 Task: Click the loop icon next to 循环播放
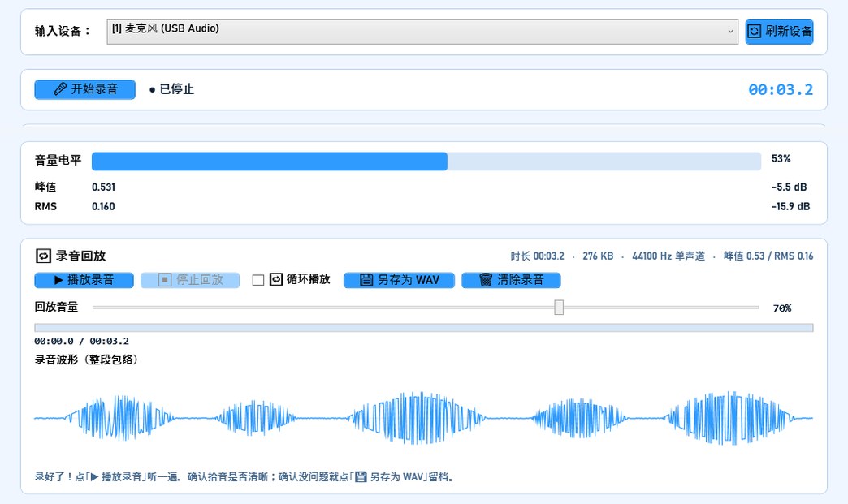coord(276,279)
